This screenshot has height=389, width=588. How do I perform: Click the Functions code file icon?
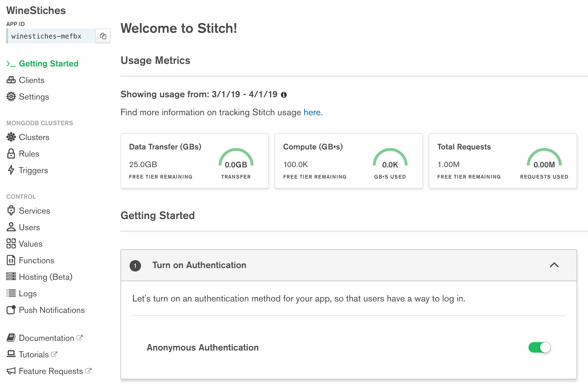(x=11, y=260)
